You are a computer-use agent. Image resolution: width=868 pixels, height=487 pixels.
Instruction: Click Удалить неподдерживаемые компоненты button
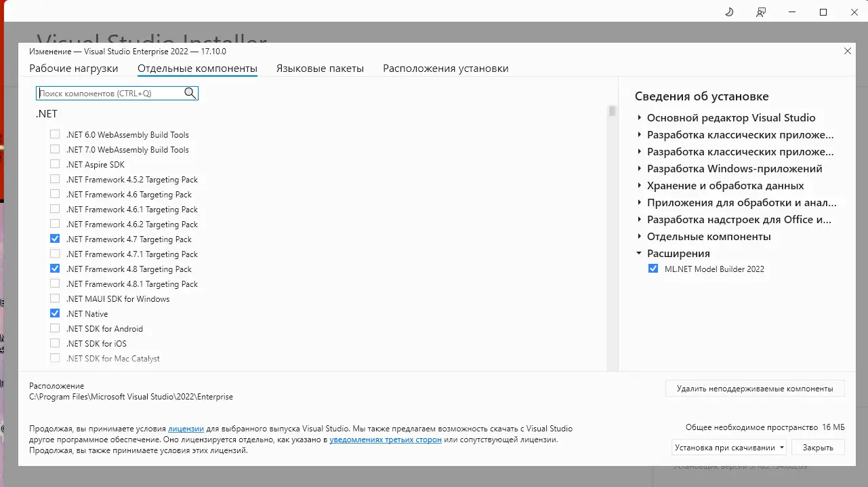[754, 388]
